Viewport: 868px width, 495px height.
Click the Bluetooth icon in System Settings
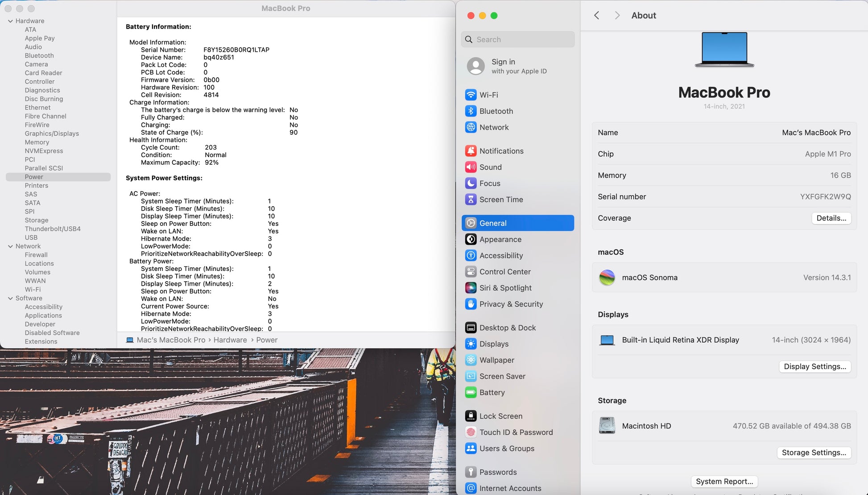471,111
